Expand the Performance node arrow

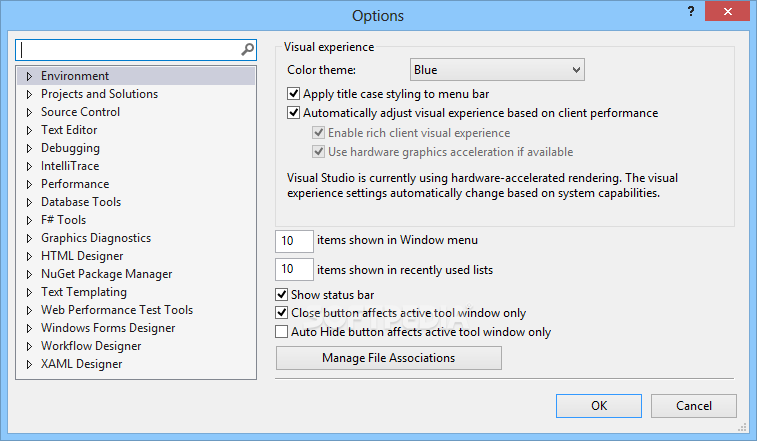pyautogui.click(x=29, y=184)
